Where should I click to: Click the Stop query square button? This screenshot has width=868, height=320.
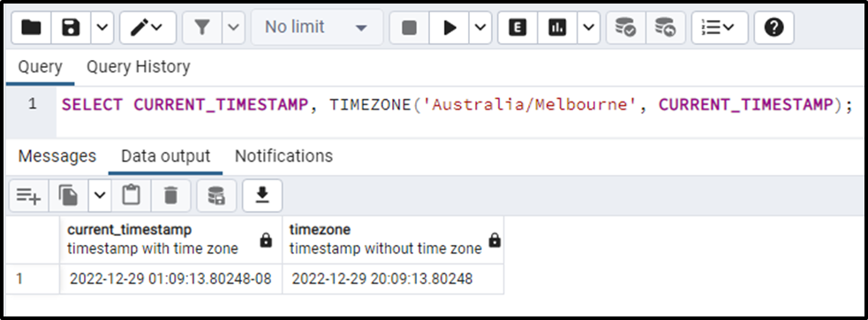(x=409, y=27)
